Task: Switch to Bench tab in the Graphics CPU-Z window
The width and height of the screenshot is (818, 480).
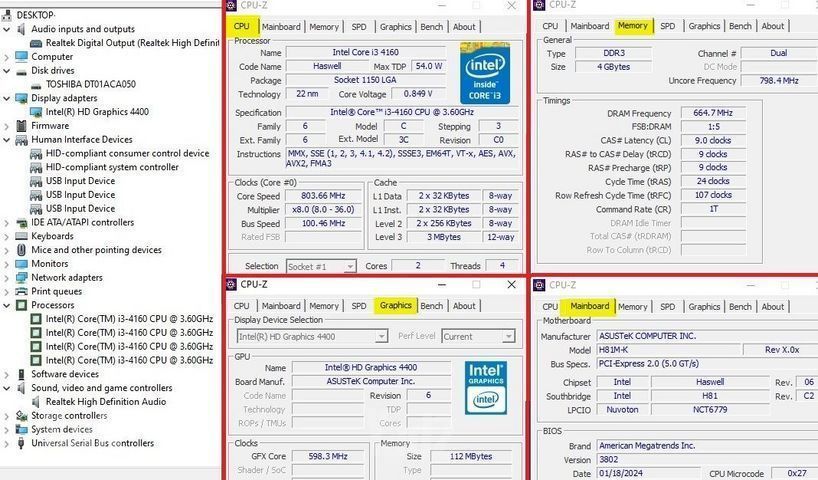Action: click(x=431, y=306)
